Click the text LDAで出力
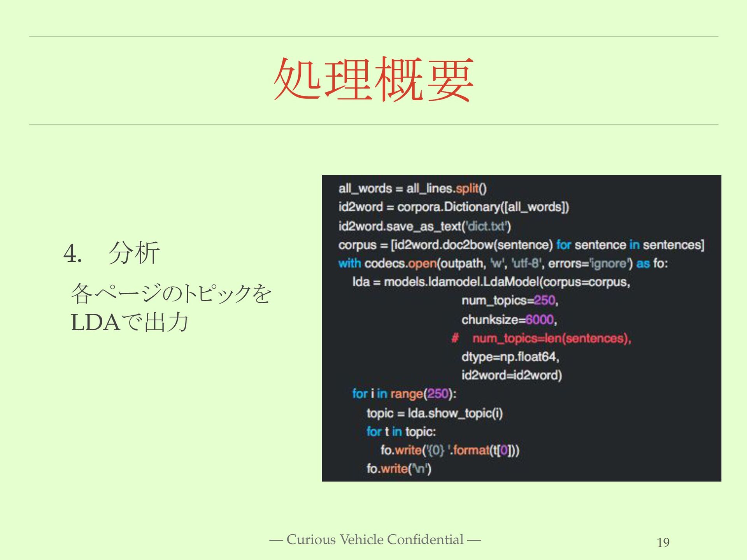This screenshot has width=747, height=560. pyautogui.click(x=130, y=322)
